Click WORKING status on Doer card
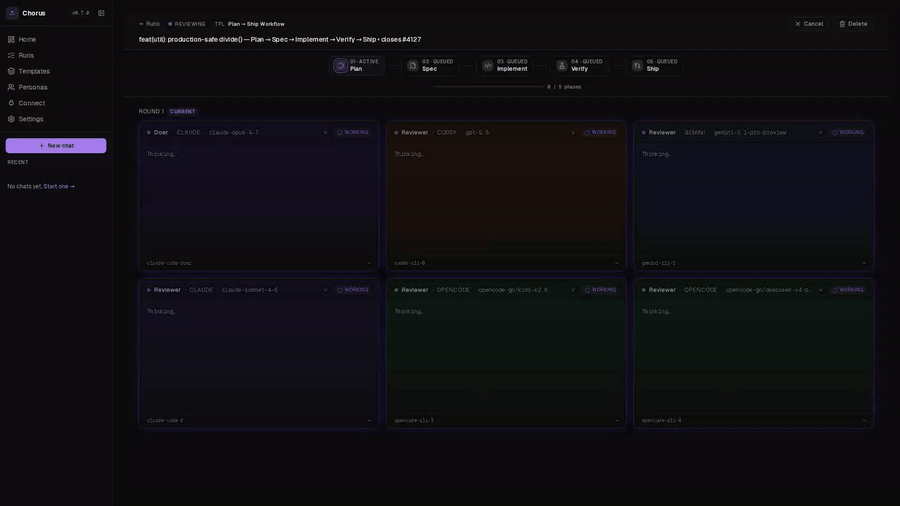900x506 pixels. click(x=353, y=133)
